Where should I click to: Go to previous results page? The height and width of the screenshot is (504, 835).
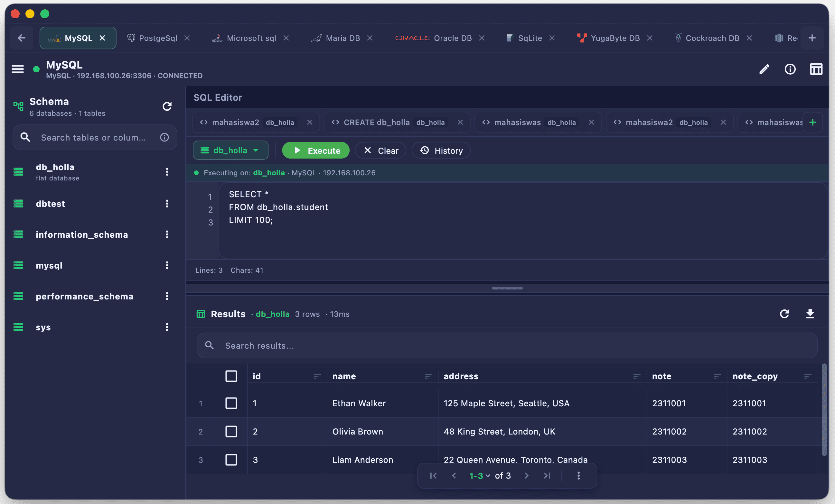[x=454, y=476]
